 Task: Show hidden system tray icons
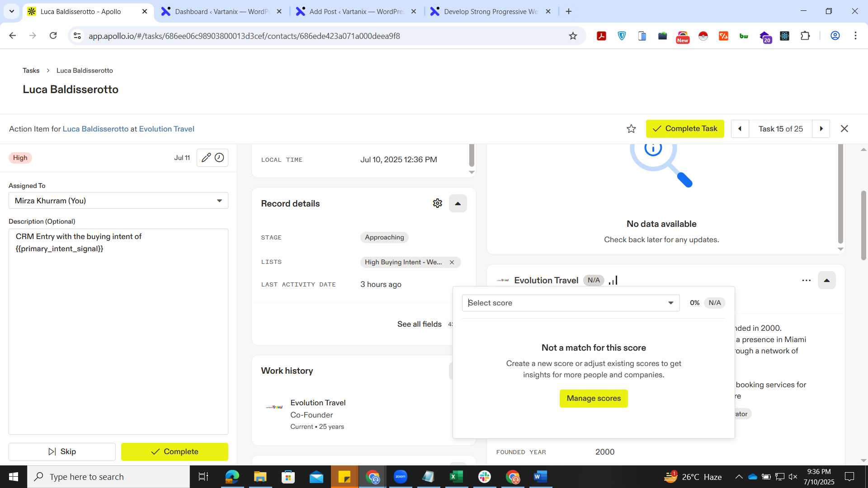[739, 477]
